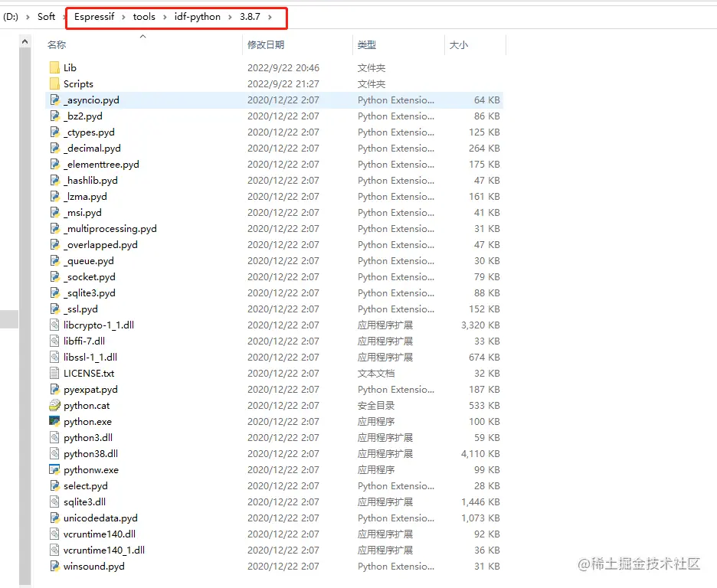Click the python.exe application icon
717x588 pixels.
[x=54, y=421]
